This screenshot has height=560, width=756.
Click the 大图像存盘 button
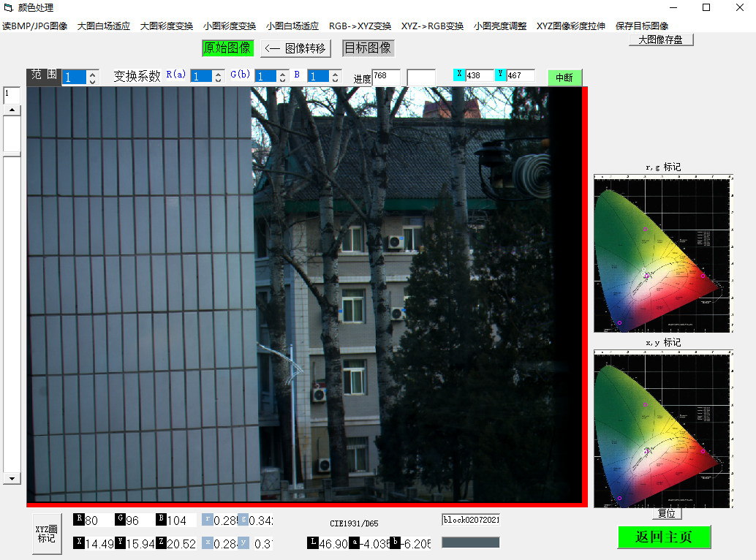pyautogui.click(x=660, y=40)
